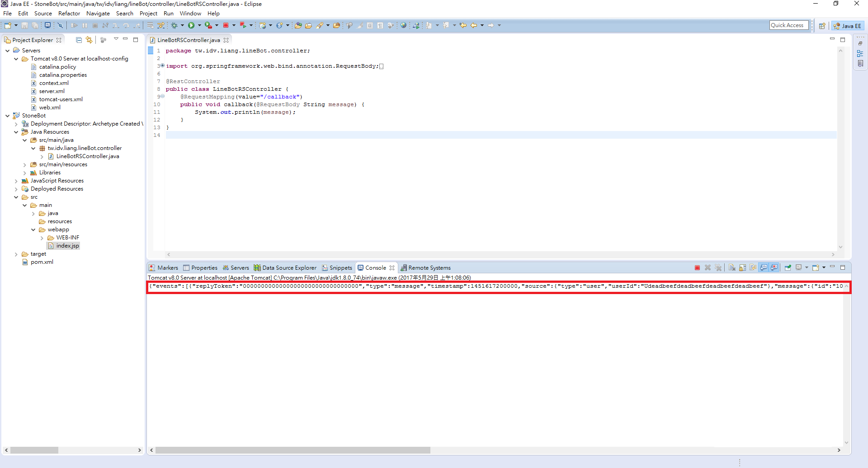Open pom.xml in Project Explorer
The image size is (868, 468).
pyautogui.click(x=42, y=262)
